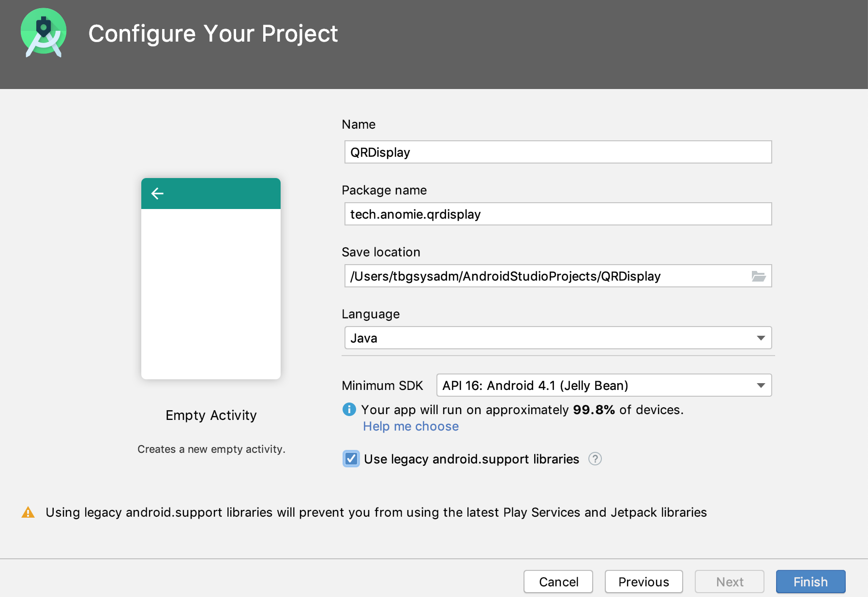
Task: Click the Save location label
Action: pos(381,252)
